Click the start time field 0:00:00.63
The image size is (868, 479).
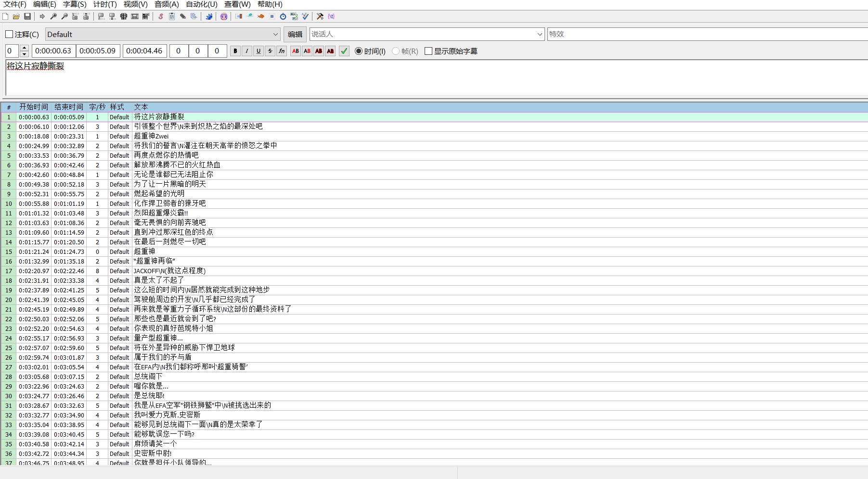53,51
